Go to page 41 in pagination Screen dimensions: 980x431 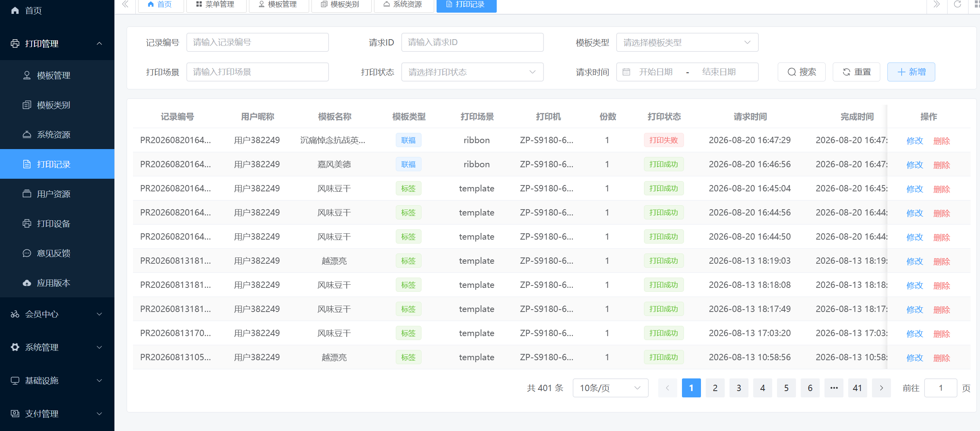[x=857, y=388]
